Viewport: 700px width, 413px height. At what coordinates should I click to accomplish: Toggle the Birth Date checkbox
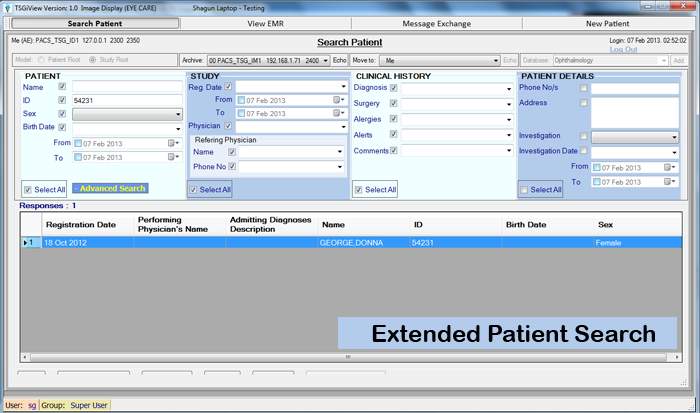[62, 127]
